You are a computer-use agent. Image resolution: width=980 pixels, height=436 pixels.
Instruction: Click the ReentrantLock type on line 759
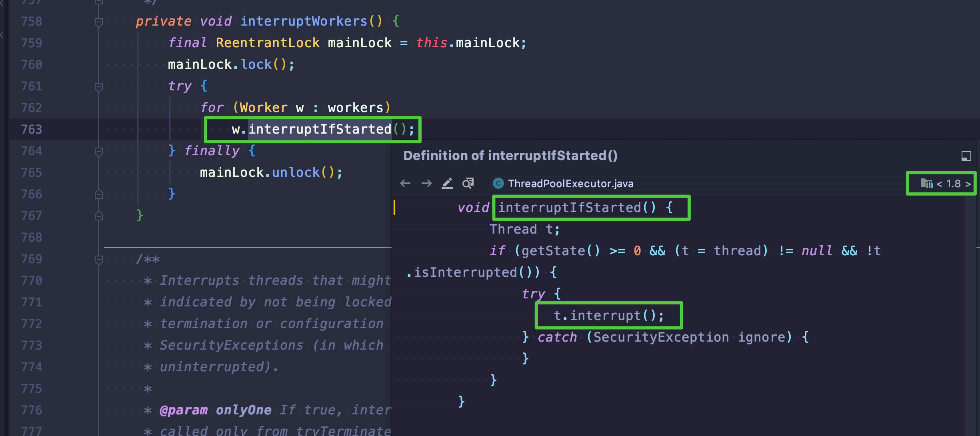tap(267, 43)
